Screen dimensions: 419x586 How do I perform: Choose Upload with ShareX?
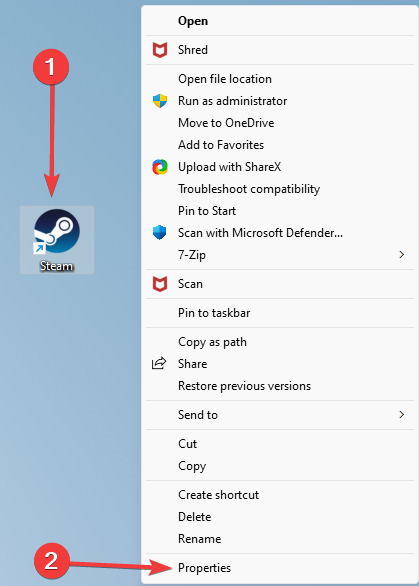(x=280, y=167)
